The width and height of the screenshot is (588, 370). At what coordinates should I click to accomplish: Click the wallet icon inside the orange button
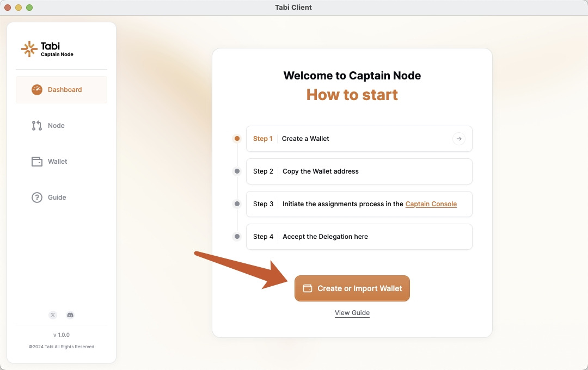pyautogui.click(x=308, y=288)
